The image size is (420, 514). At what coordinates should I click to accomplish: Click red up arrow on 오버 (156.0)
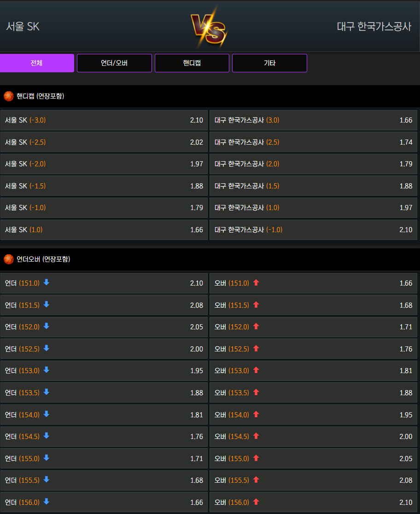click(256, 502)
